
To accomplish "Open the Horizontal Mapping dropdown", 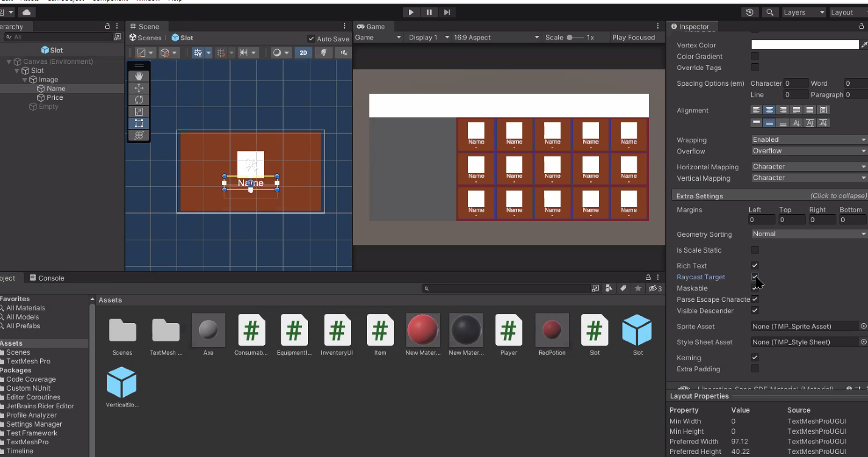I will pos(809,166).
